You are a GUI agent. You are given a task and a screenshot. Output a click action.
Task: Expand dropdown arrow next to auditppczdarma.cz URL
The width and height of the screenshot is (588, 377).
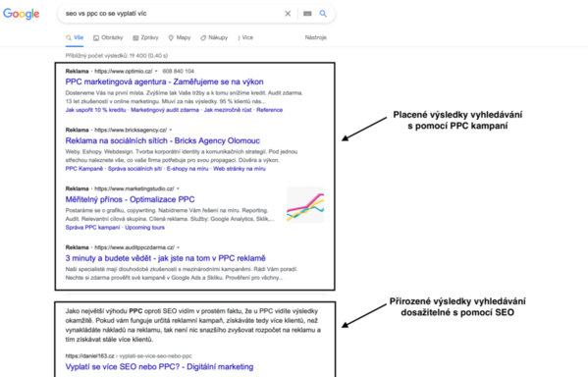[x=178, y=247]
